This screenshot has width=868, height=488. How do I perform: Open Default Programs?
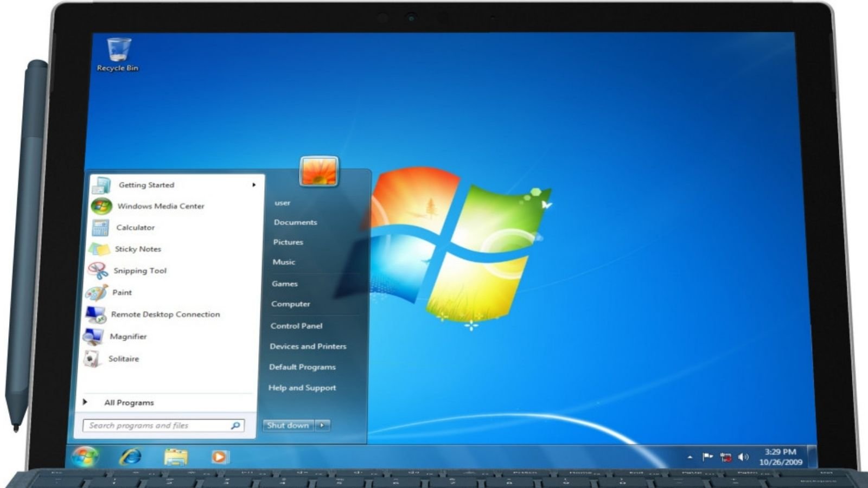click(302, 367)
